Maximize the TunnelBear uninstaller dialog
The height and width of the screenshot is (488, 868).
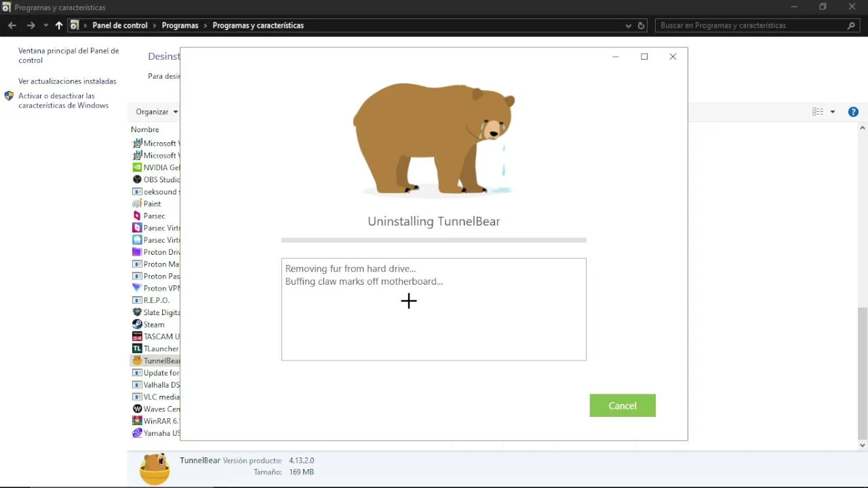pos(644,56)
